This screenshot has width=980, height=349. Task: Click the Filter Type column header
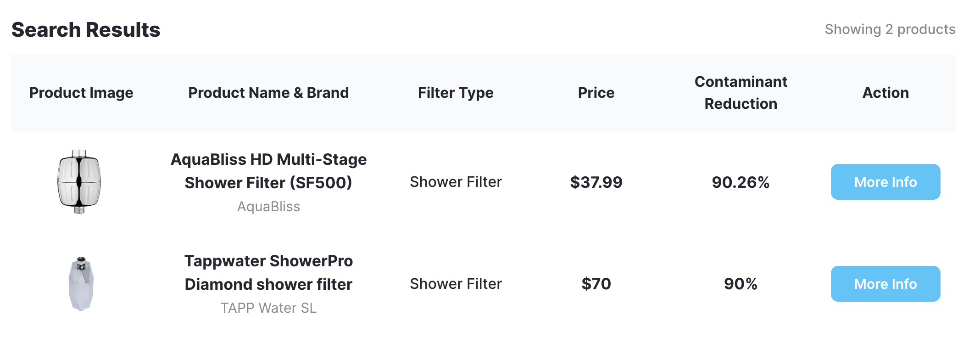456,93
